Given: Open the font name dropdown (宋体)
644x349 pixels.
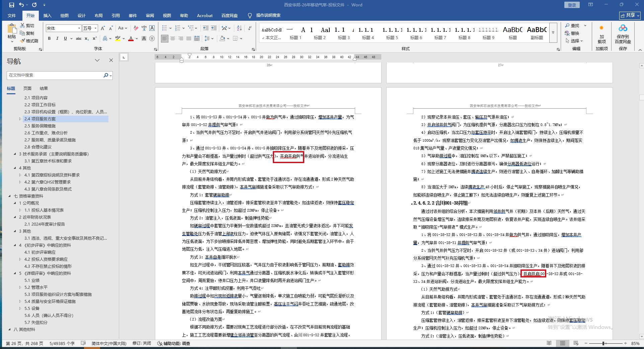Looking at the screenshot, I should 79,28.
